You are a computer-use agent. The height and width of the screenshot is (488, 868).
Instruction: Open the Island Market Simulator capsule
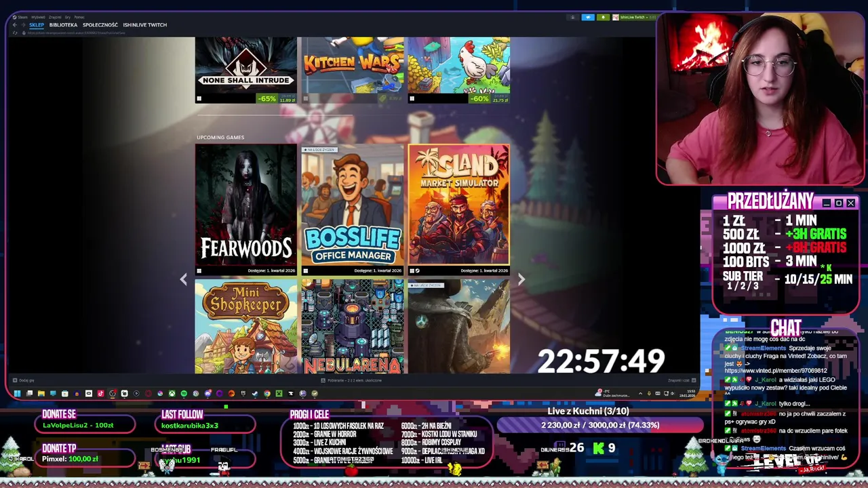(459, 209)
